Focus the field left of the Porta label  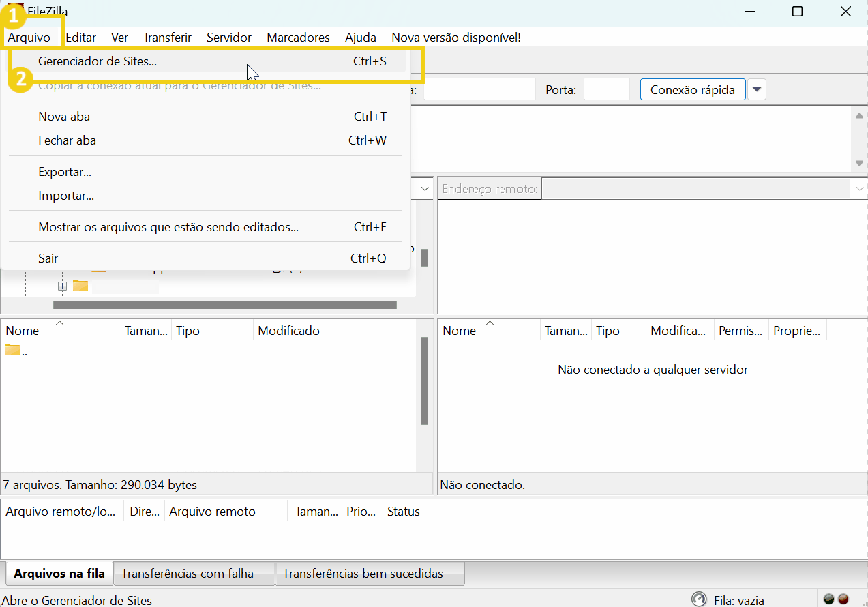[479, 90]
